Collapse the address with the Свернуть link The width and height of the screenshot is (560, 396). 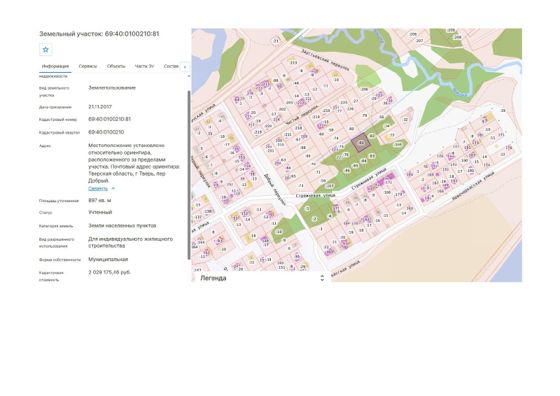[x=98, y=189]
